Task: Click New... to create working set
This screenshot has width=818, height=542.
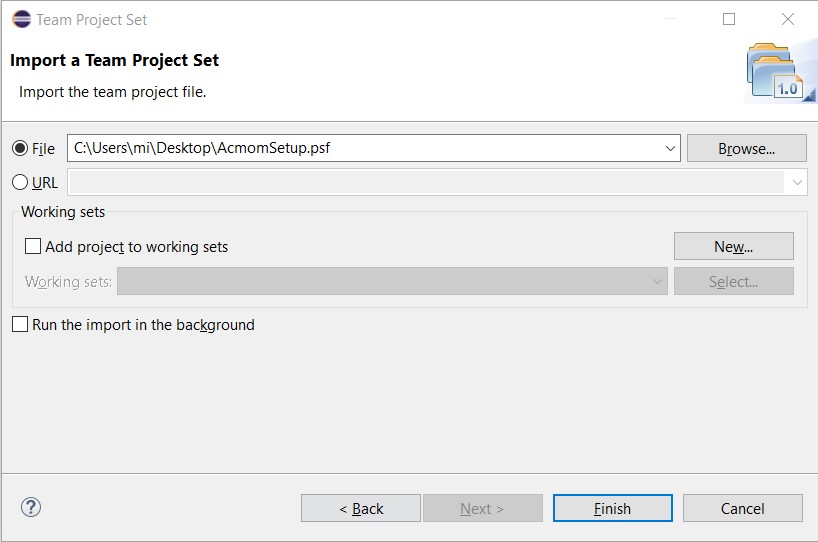Action: [x=733, y=246]
